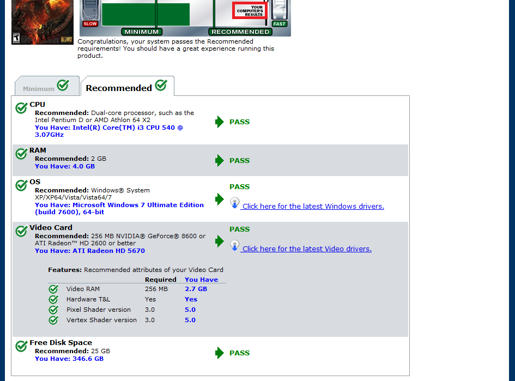
Task: Click the Video RAM feature checkmark
Action: (53, 289)
